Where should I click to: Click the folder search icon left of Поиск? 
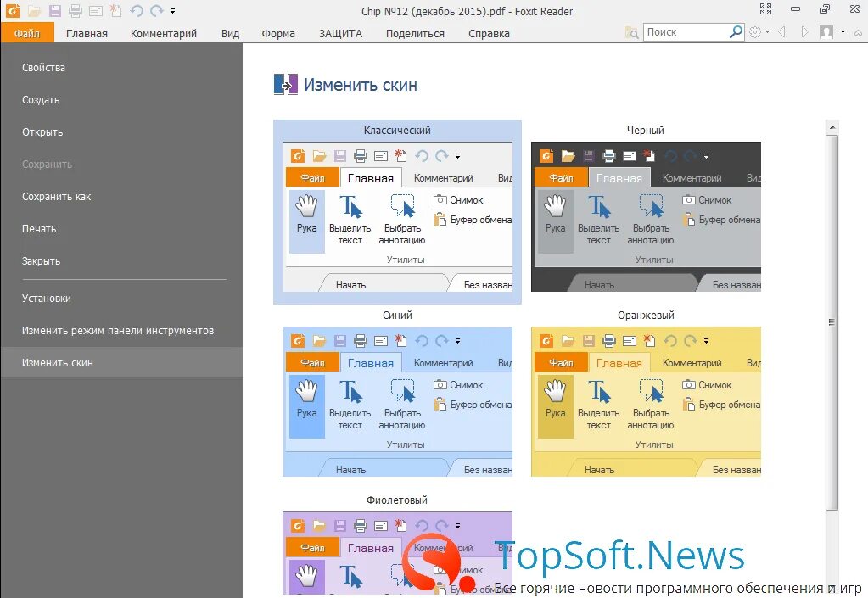[x=631, y=32]
